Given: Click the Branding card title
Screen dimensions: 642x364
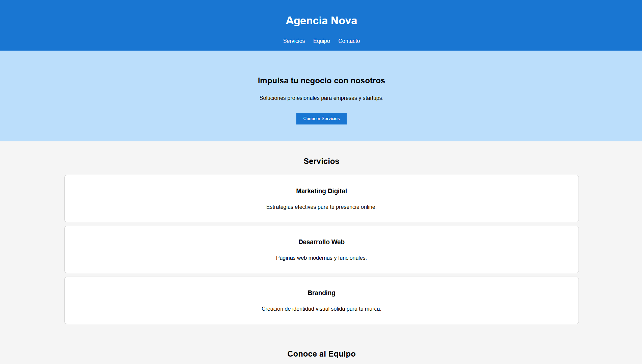Looking at the screenshot, I should (321, 293).
